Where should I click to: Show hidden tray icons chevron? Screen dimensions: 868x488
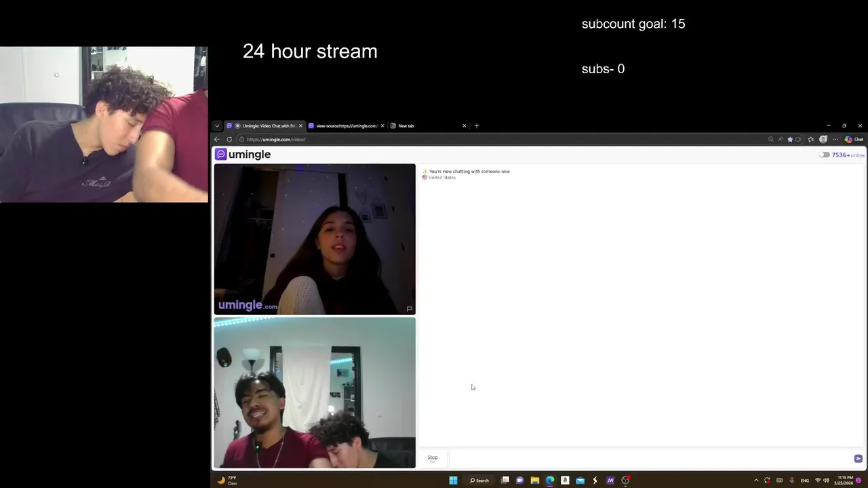[756, 481]
